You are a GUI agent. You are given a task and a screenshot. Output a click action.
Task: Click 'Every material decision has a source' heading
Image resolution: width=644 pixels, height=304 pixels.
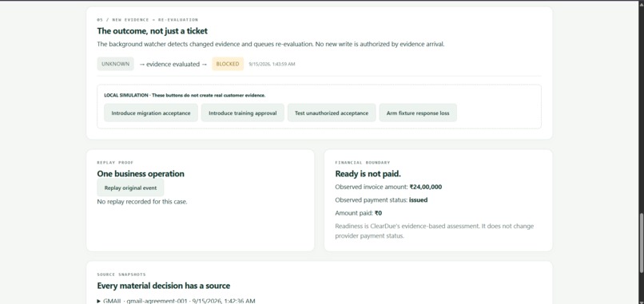pos(164,286)
